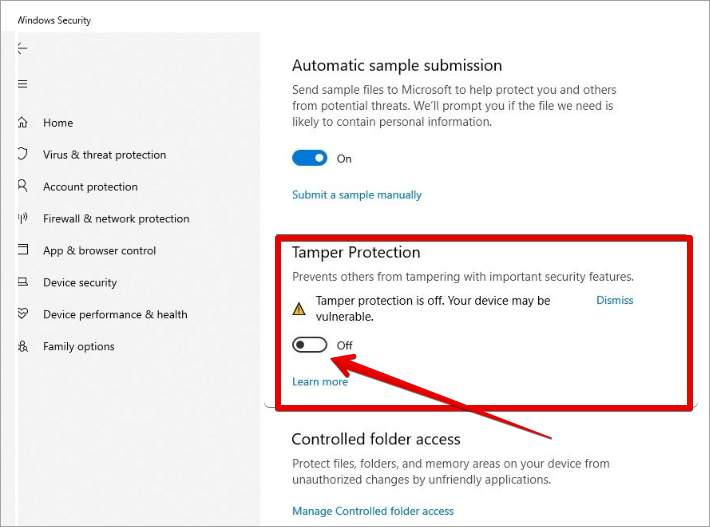710x527 pixels.
Task: Click the Device security icon
Action: [22, 283]
